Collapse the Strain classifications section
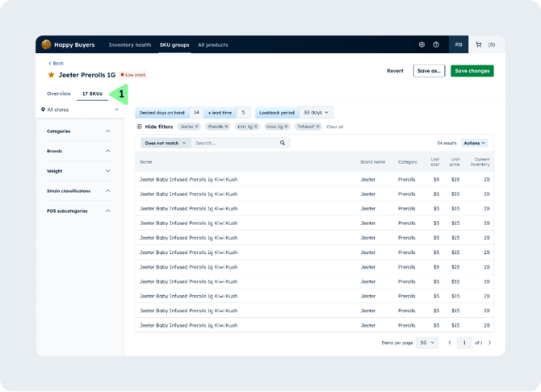 (108, 190)
